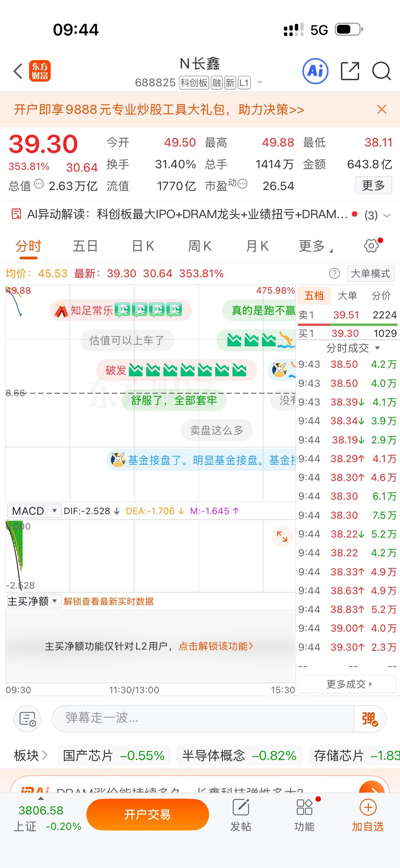Switch to 分时 tab
The width and height of the screenshot is (400, 868).
(28, 246)
